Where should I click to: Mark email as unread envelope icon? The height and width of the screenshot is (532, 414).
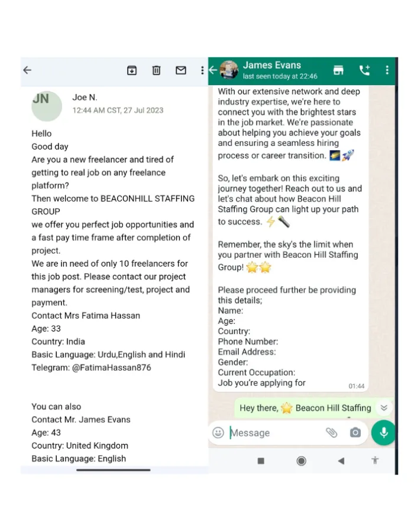point(181,70)
